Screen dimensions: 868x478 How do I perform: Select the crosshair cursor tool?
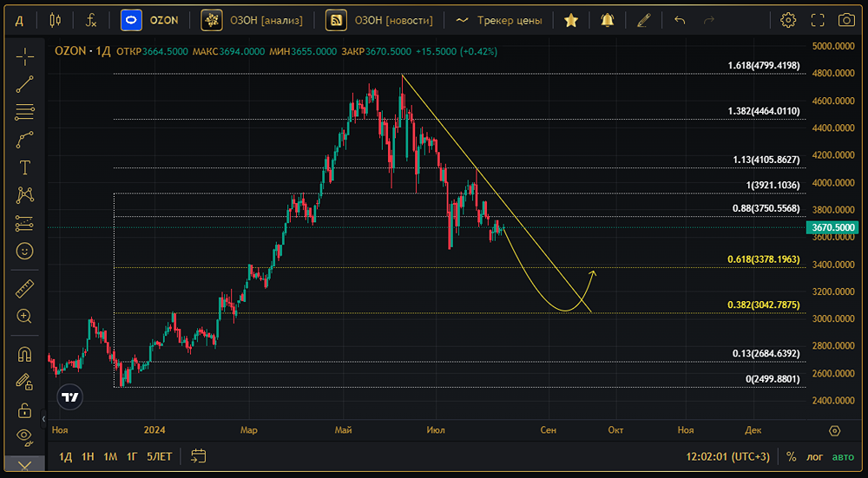click(x=24, y=56)
